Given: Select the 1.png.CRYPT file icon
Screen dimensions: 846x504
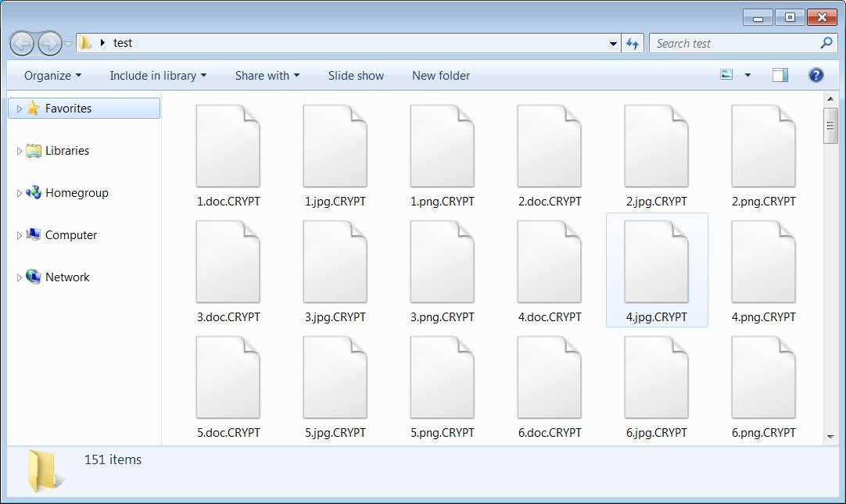Looking at the screenshot, I should click(x=443, y=146).
